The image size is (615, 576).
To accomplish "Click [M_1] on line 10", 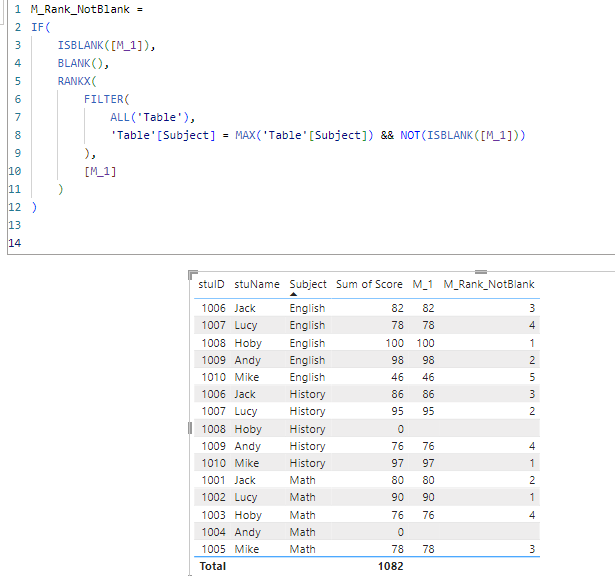I will [x=100, y=171].
